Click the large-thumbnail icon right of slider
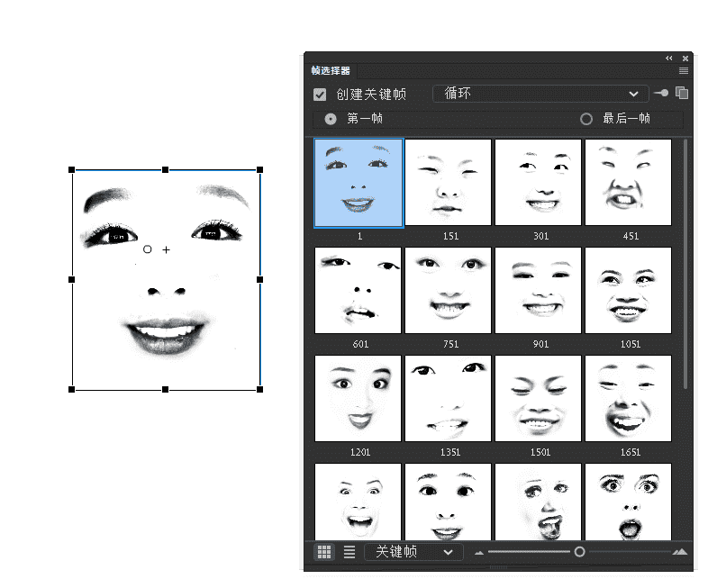The width and height of the screenshot is (717, 588). (x=680, y=552)
